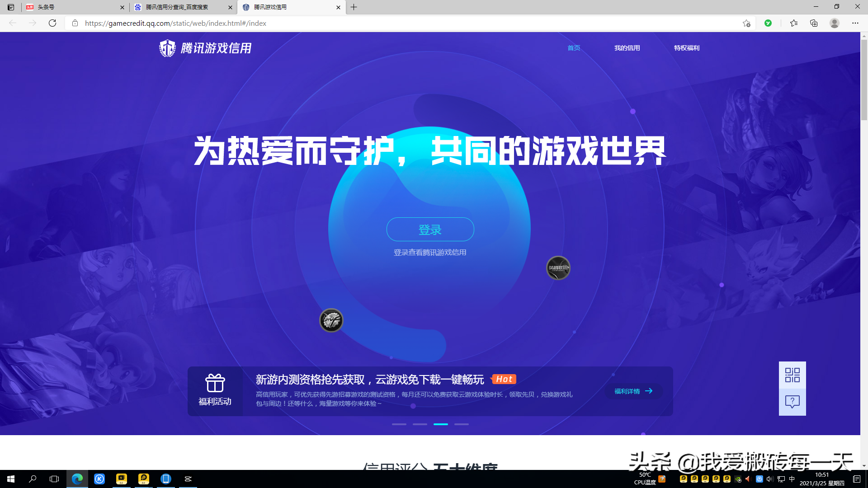Screen dimensions: 868x488
Task: Open tab actions menu at top left
Action: click(x=11, y=7)
